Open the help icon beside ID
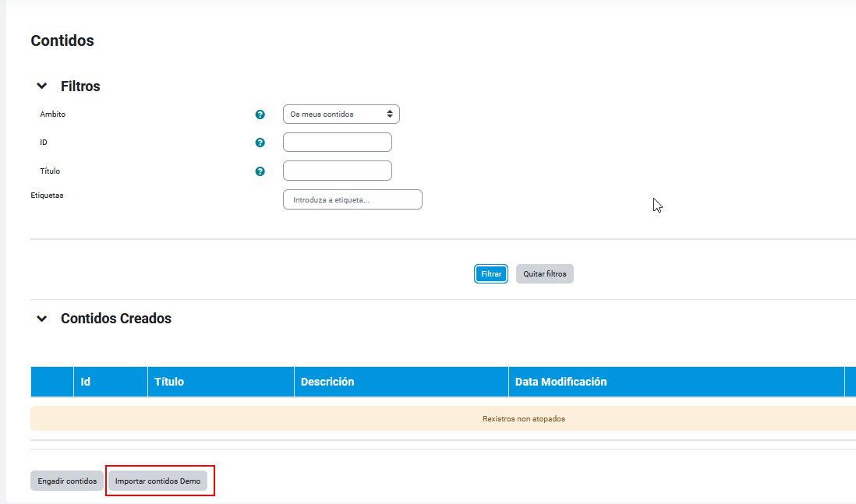Image resolution: width=856 pixels, height=504 pixels. coord(260,143)
